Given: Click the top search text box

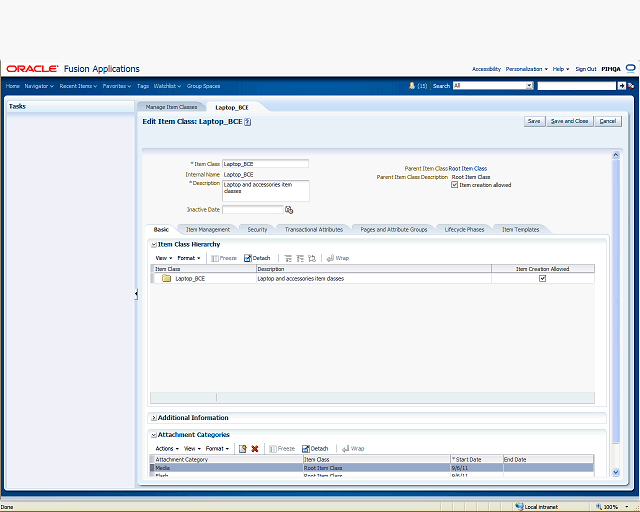Looking at the screenshot, I should tap(576, 86).
